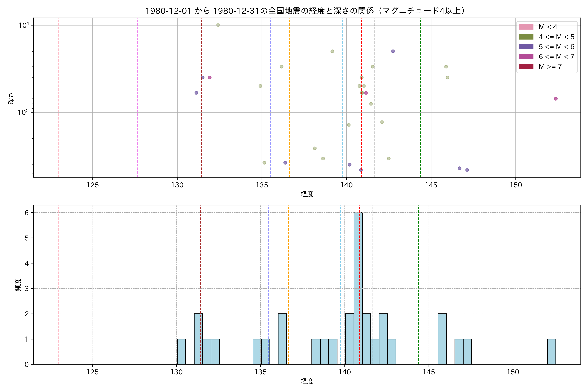
Task: Click the olive scatter point at depth 10 line
Action: click(218, 25)
